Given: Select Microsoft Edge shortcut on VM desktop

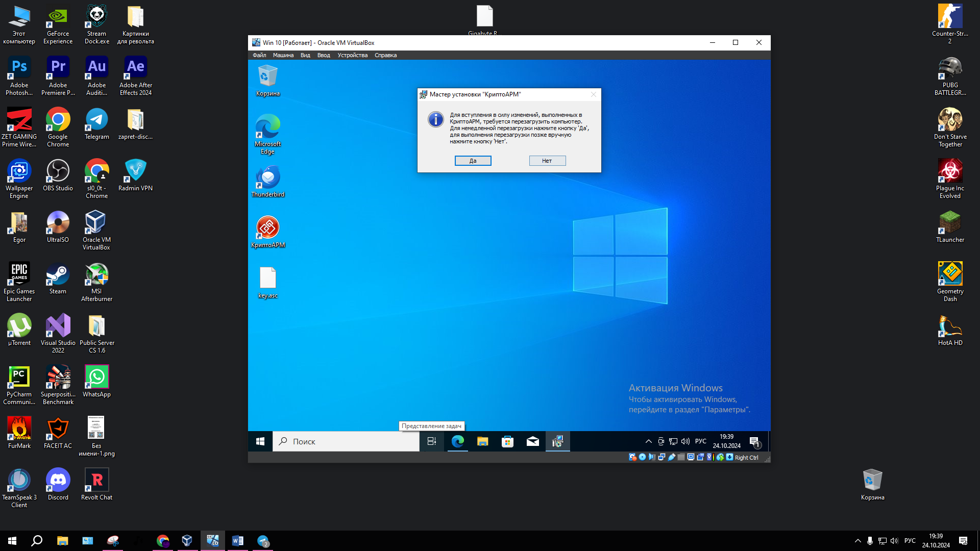Looking at the screenshot, I should pos(267,134).
